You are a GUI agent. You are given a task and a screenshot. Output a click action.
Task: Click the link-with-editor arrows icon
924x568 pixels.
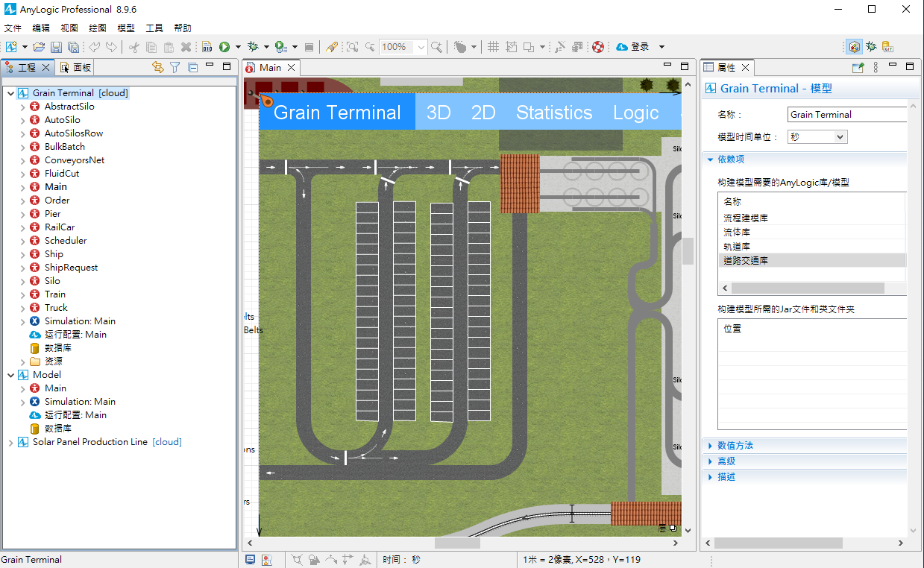[157, 67]
